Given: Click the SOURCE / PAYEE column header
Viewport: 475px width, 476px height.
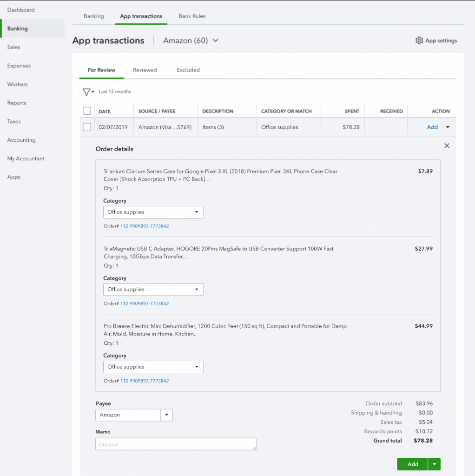Looking at the screenshot, I should coord(157,111).
